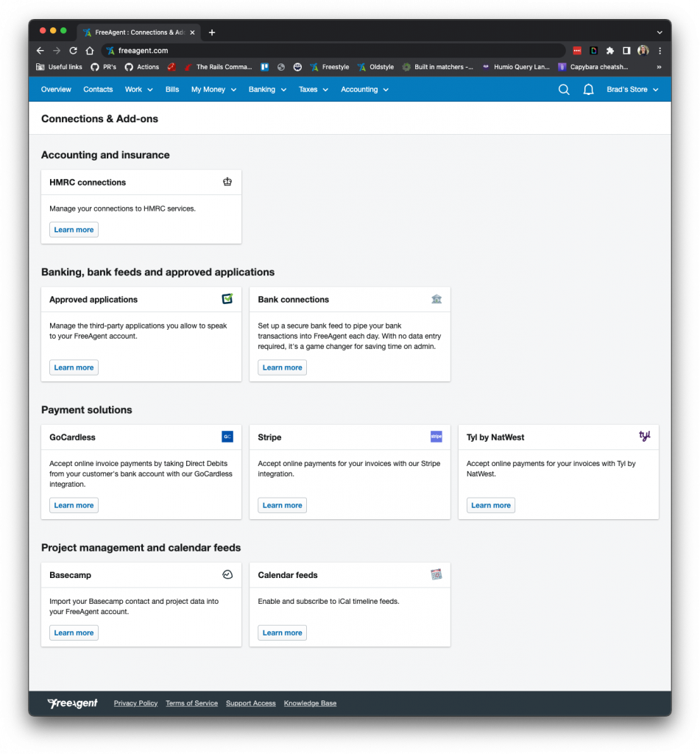Click the browser profile avatar
The image size is (700, 754).
643,51
